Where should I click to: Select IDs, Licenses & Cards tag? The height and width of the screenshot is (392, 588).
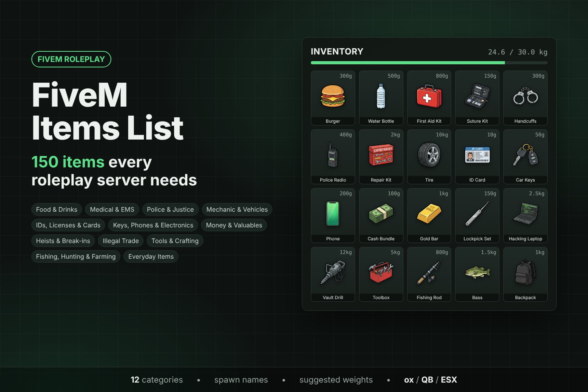[x=68, y=225]
